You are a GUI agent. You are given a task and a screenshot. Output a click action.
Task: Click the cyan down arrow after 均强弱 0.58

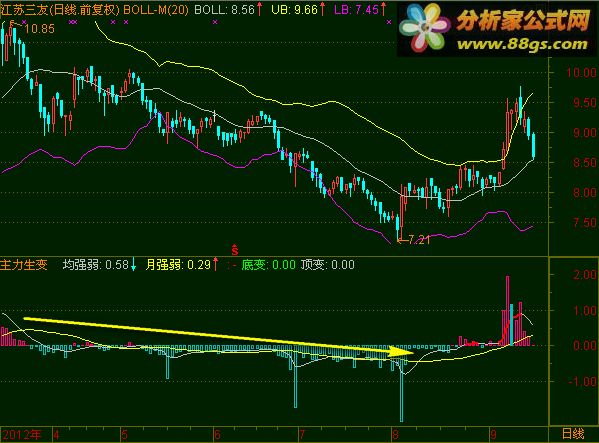133,264
